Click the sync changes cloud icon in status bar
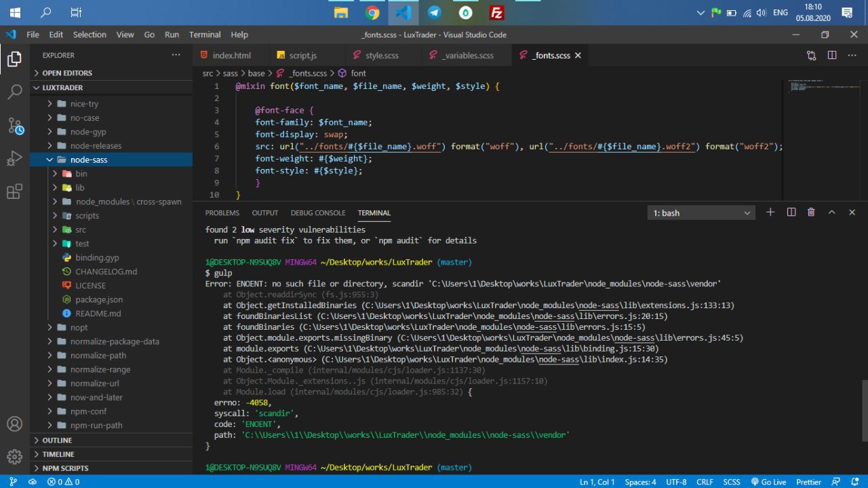This screenshot has height=488, width=868. tap(32, 482)
